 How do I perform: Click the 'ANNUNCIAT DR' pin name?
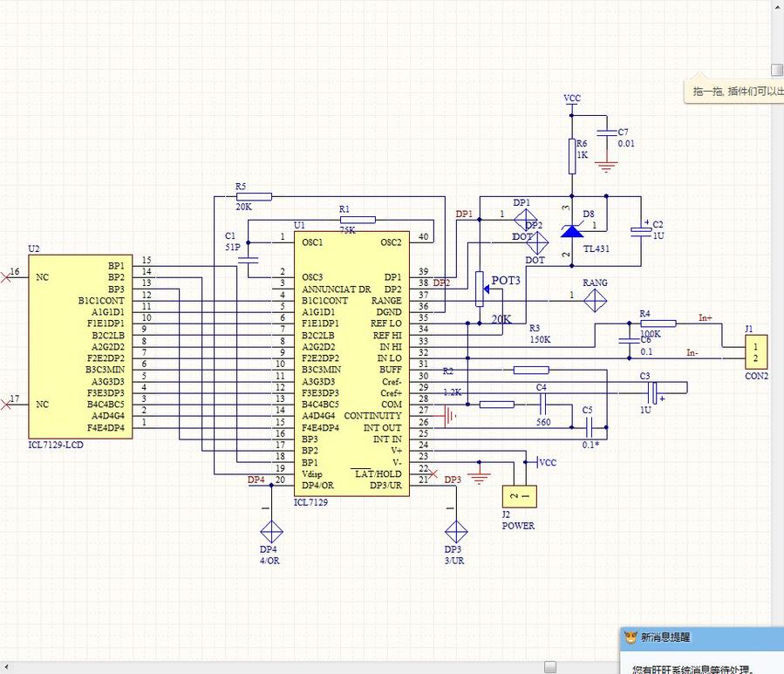[x=337, y=289]
